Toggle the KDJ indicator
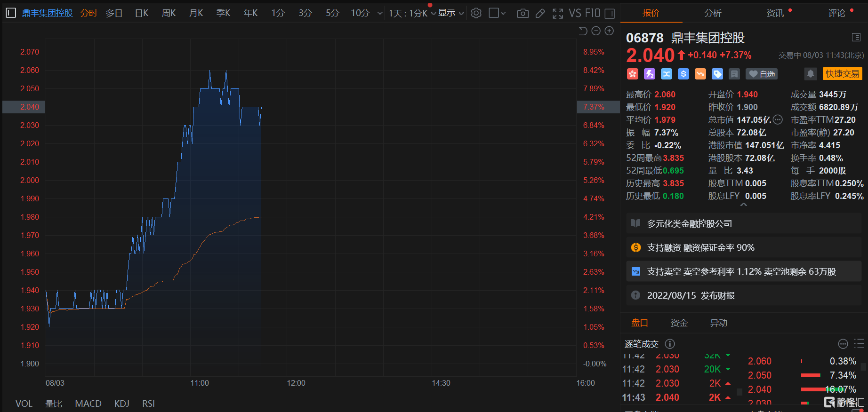The image size is (868, 412). point(122,404)
